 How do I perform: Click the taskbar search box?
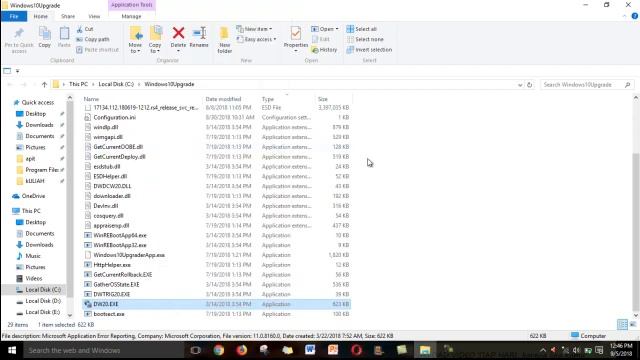pyautogui.click(x=104, y=350)
